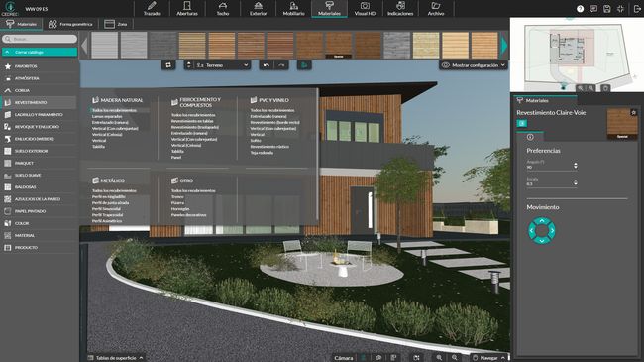The image size is (644, 362).
Task: Open the Papel pintado category
Action: 40,211
